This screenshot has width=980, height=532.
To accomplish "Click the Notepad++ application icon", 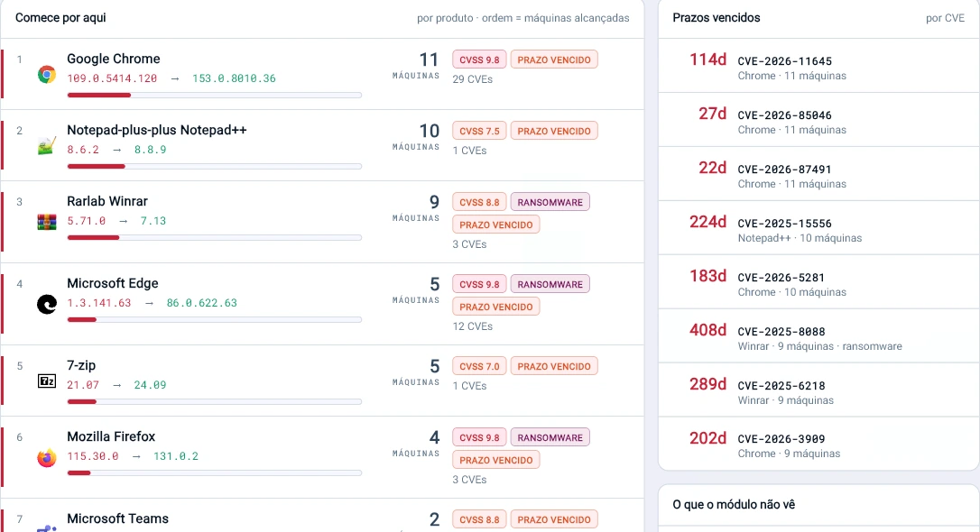I will click(x=47, y=146).
